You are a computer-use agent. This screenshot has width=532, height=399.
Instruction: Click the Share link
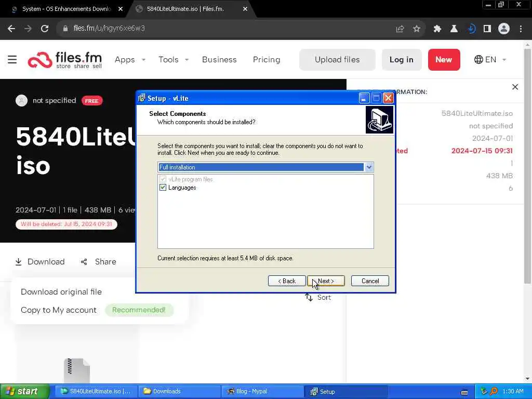[x=98, y=262]
